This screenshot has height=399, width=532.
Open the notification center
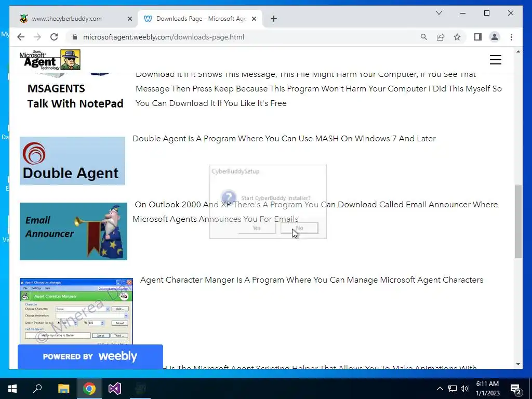pos(516,389)
